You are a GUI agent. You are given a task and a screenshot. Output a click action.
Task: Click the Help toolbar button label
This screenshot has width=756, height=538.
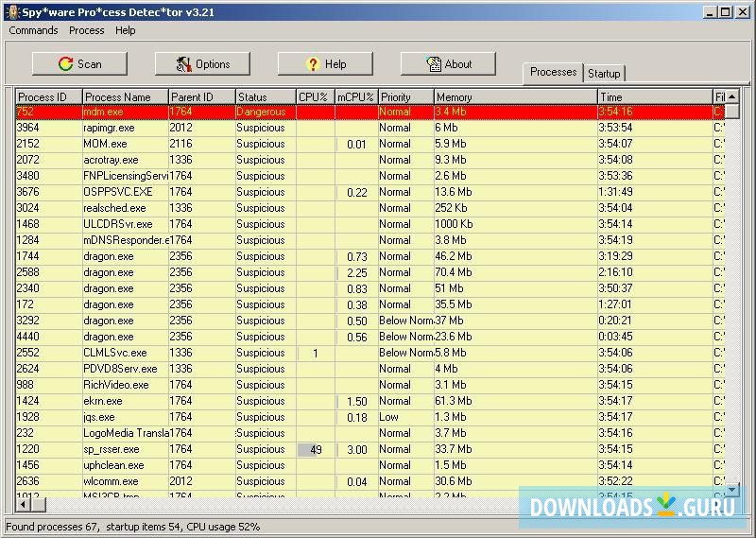(335, 64)
